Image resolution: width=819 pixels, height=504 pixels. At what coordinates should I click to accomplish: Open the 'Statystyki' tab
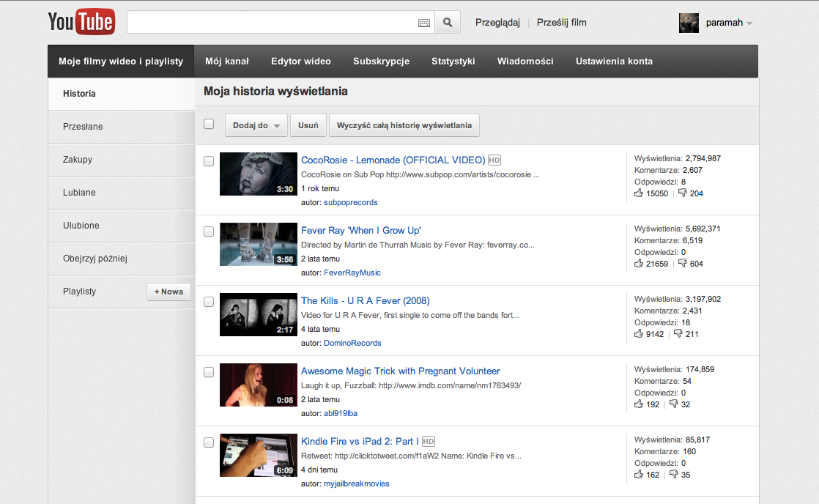tap(453, 61)
